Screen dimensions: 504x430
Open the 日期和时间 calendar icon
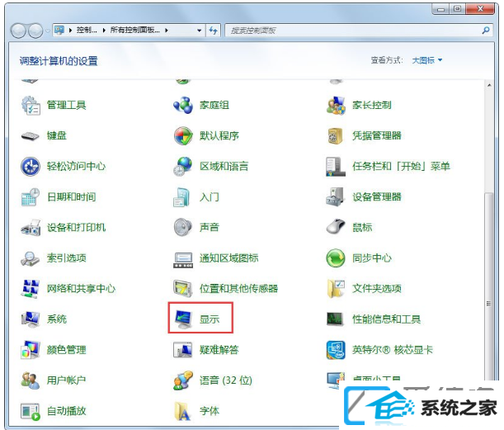pyautogui.click(x=31, y=196)
